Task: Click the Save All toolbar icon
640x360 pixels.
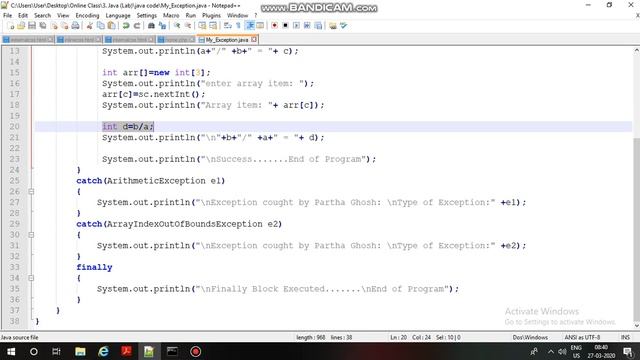Action: point(43,26)
